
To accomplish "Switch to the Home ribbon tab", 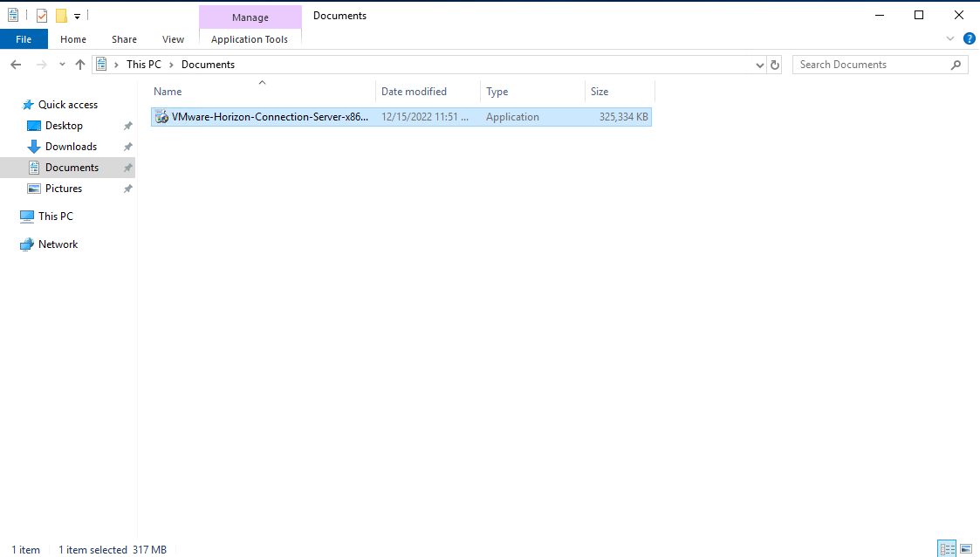I will (73, 38).
